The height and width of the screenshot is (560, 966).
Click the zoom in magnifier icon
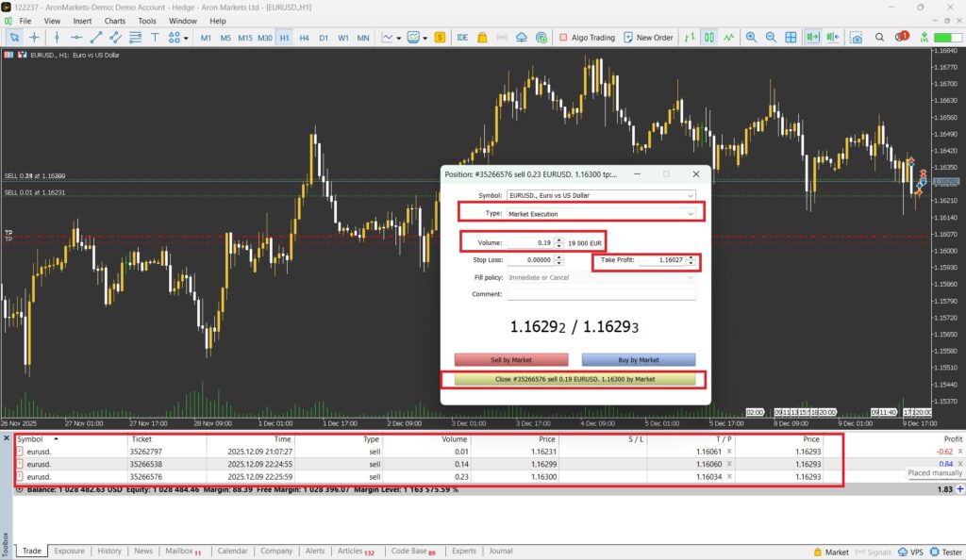[x=752, y=38]
